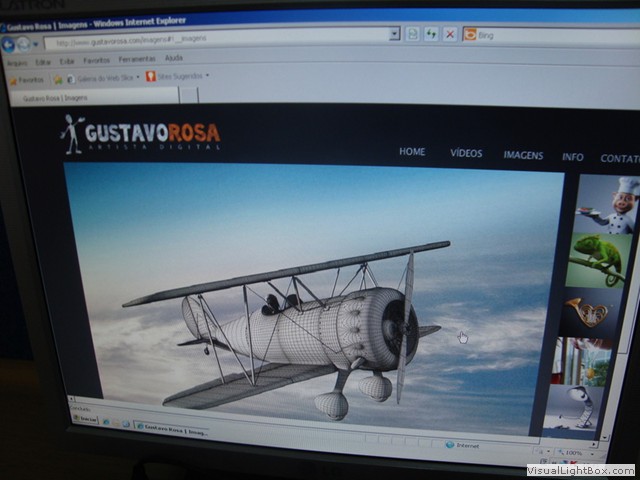This screenshot has height=480, width=640.
Task: Click the Bing search provider icon
Action: click(470, 34)
